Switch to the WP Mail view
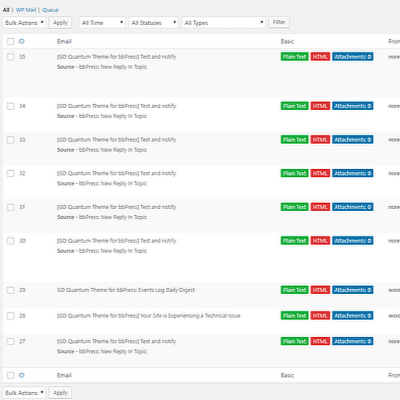Screen dimensions: 400x400 coord(26,10)
